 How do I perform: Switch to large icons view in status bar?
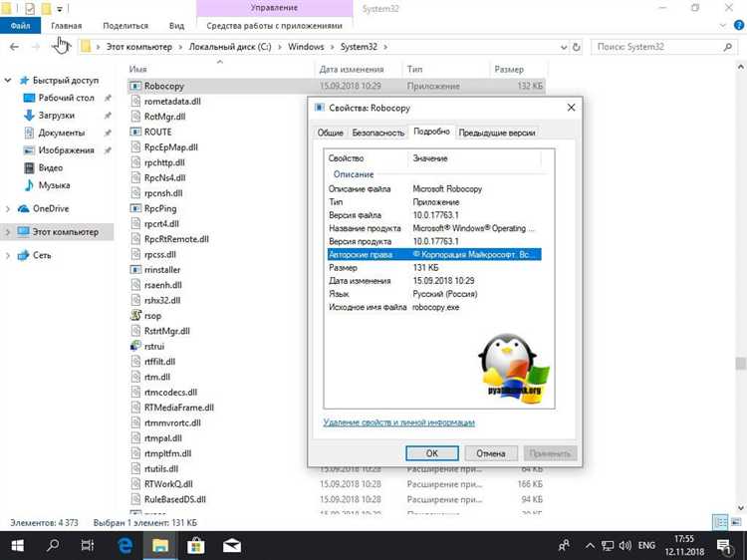pyautogui.click(x=736, y=522)
